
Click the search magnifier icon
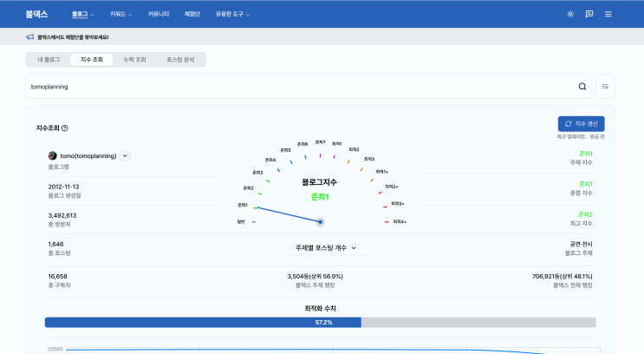(x=582, y=87)
